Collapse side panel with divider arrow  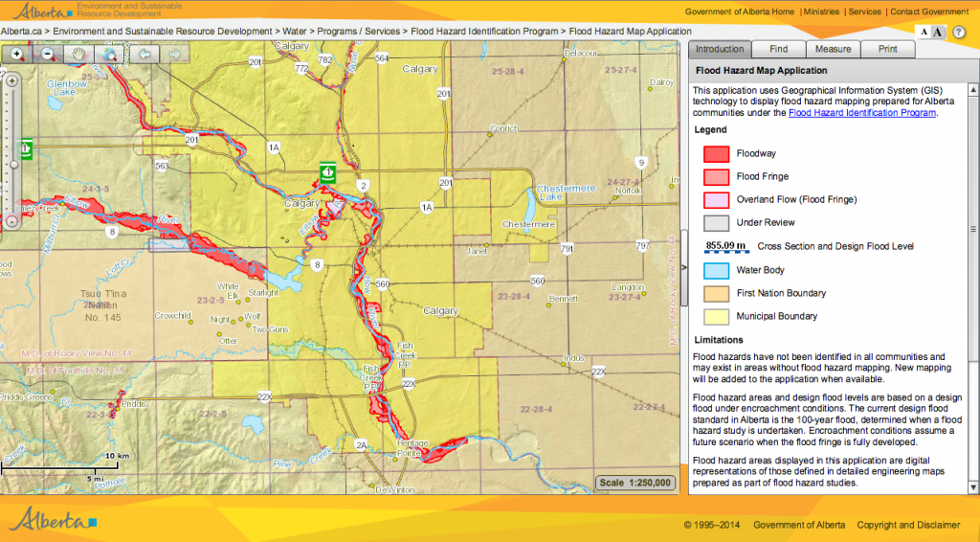(683, 267)
